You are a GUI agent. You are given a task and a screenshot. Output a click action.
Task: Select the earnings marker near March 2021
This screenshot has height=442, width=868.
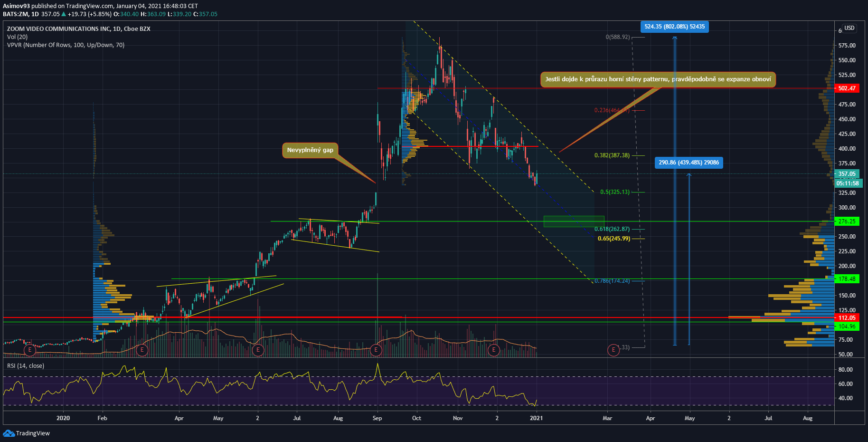(x=613, y=350)
